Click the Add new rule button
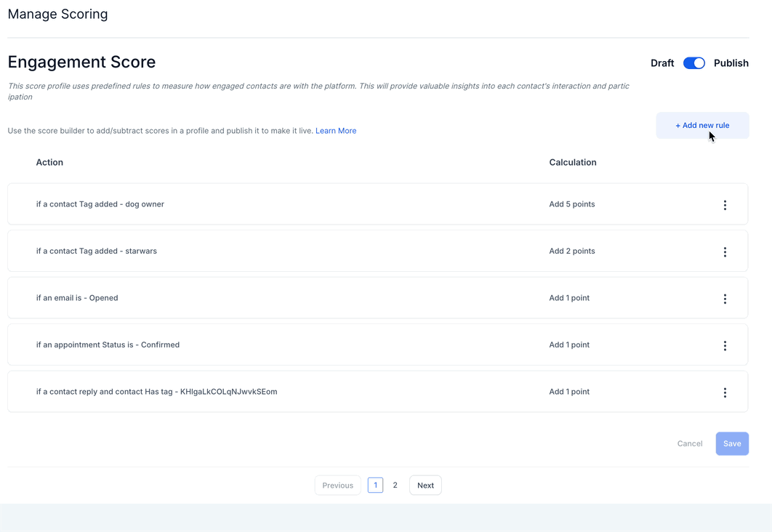The width and height of the screenshot is (772, 532). point(702,126)
